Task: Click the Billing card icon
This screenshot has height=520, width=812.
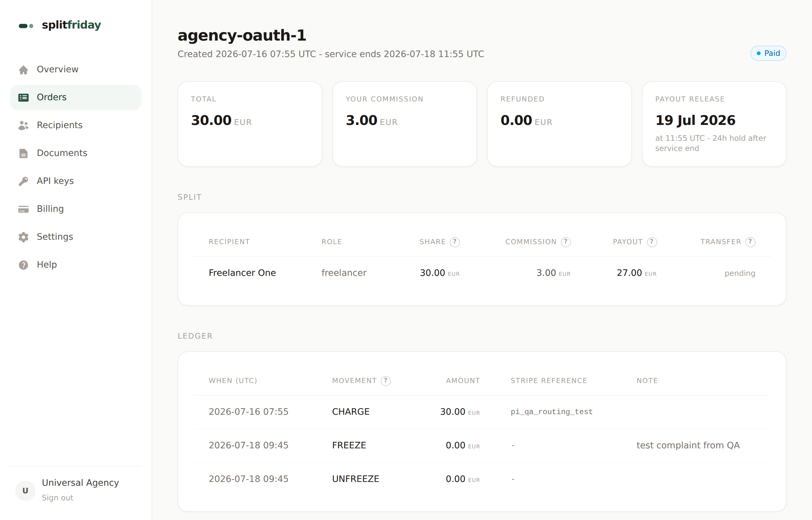Action: [x=23, y=209]
